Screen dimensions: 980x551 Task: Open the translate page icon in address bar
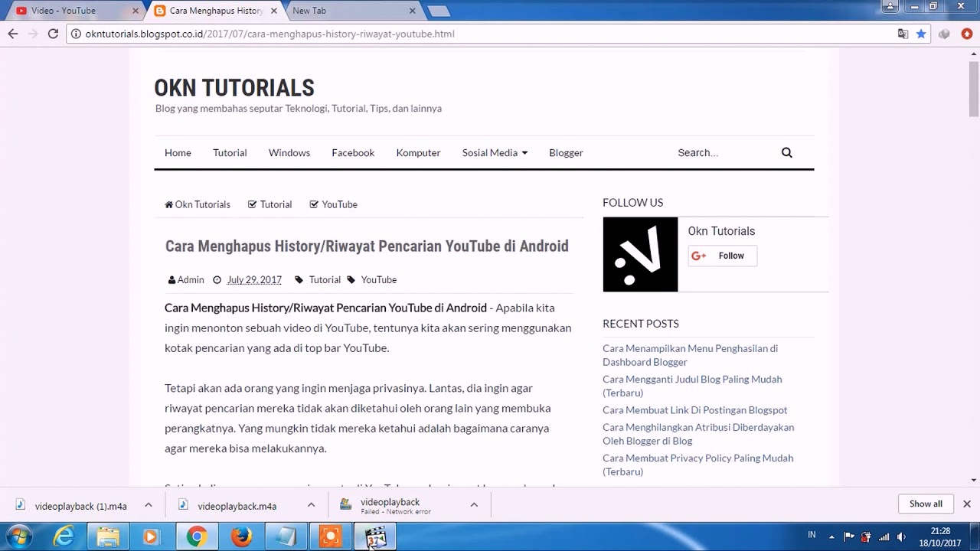tap(903, 34)
